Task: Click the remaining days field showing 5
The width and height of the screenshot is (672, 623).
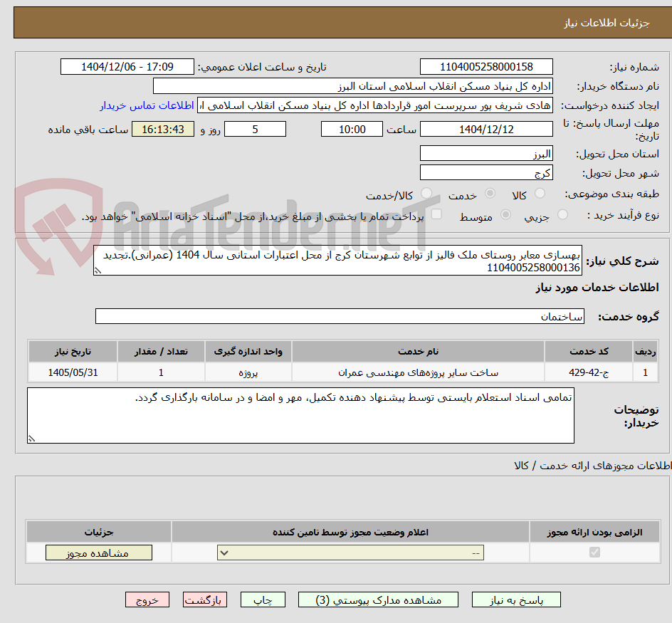Action: [x=255, y=129]
